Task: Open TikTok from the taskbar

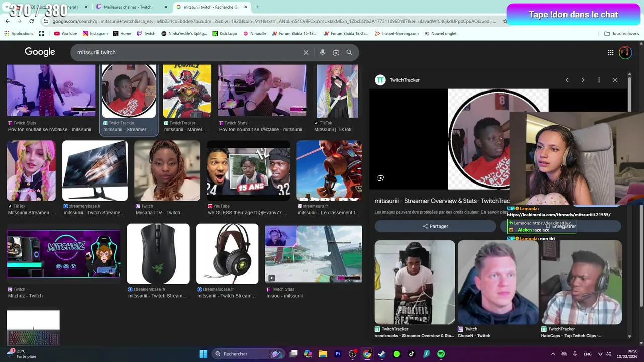Action: [x=412, y=354]
